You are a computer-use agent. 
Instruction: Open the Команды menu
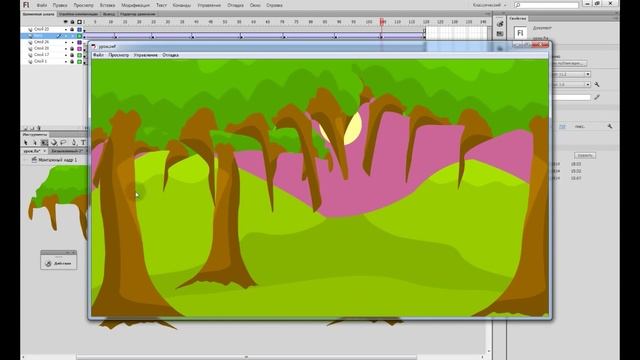182,5
